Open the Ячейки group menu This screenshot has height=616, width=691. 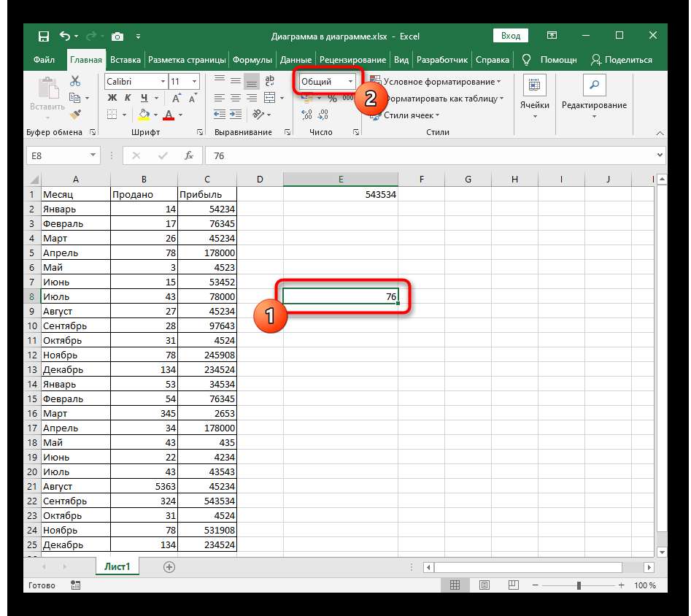(535, 97)
